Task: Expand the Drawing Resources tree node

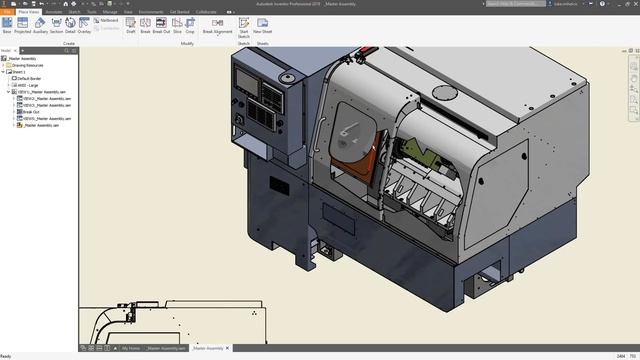Action: (3, 65)
